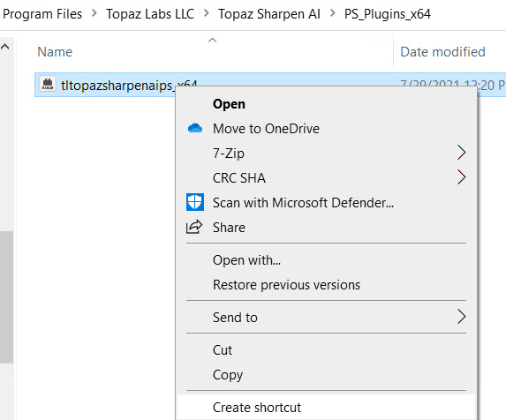
Task: Expand breadcrumb chevron after Program Files
Action: point(94,13)
